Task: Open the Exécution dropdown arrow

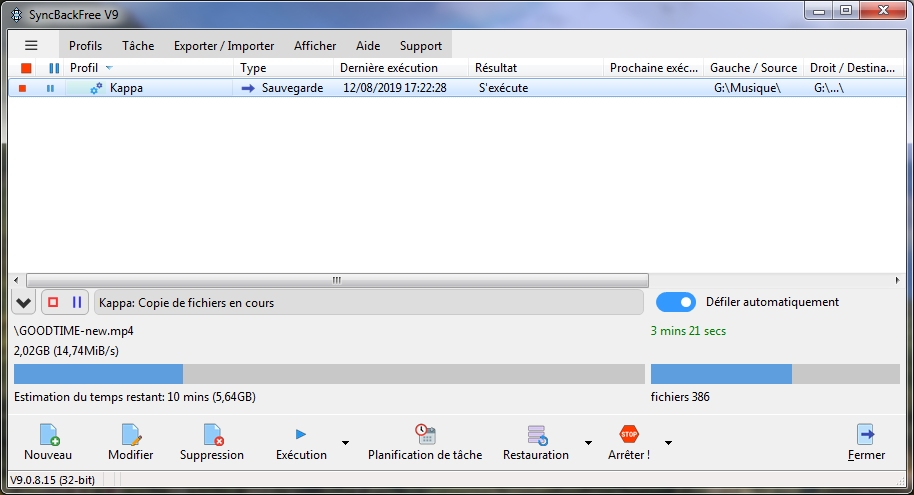Action: (x=346, y=443)
